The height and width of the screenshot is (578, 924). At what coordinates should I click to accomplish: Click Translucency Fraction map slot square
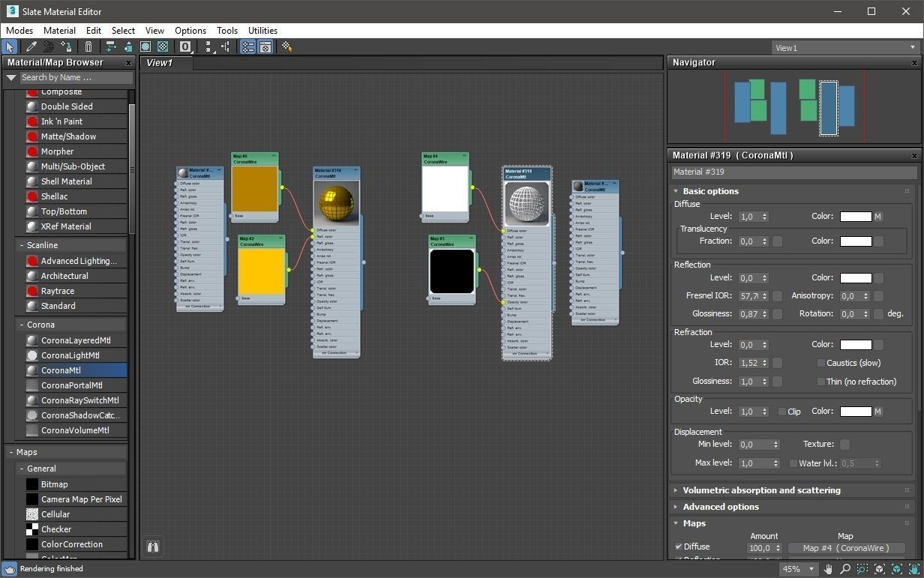click(778, 241)
